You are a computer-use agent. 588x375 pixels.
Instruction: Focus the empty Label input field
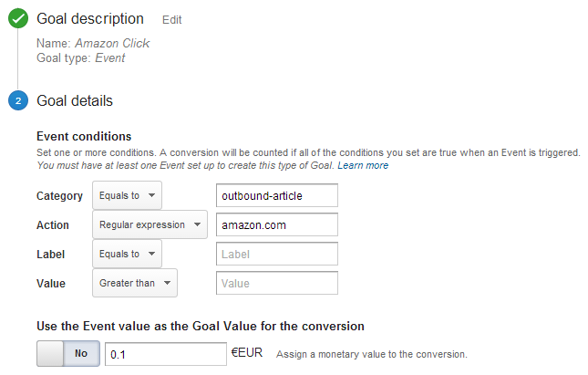point(277,254)
